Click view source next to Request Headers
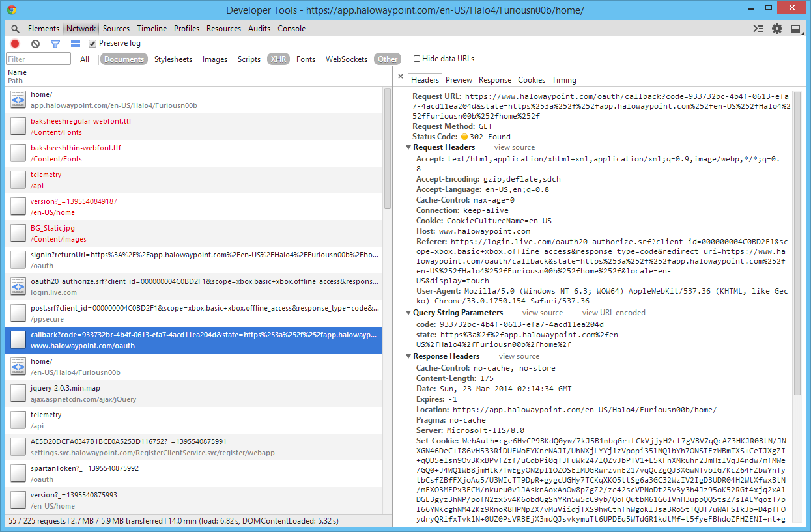The height and width of the screenshot is (532, 811). 515,148
